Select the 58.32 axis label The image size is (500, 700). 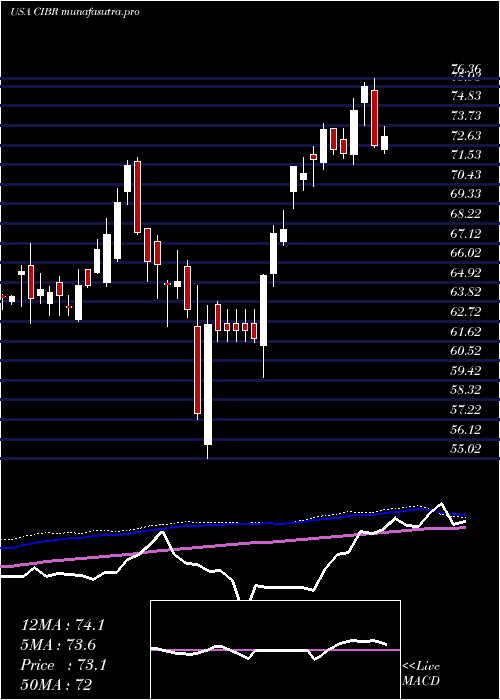(467, 390)
